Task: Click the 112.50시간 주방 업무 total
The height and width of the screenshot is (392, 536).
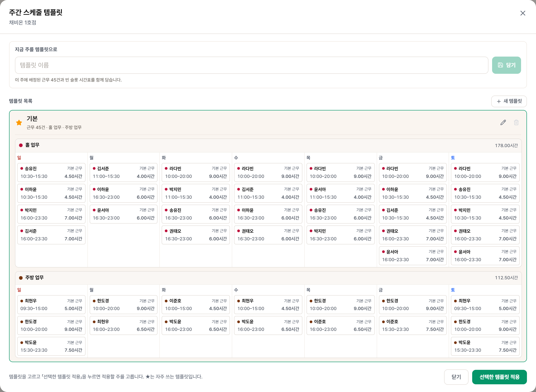Action: click(x=506, y=278)
